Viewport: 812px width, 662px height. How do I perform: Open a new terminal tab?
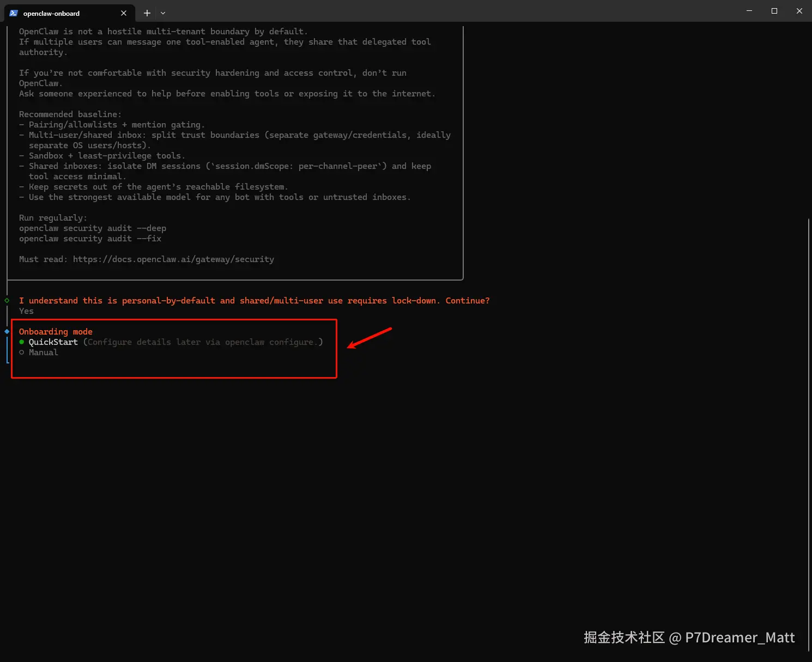pyautogui.click(x=147, y=13)
